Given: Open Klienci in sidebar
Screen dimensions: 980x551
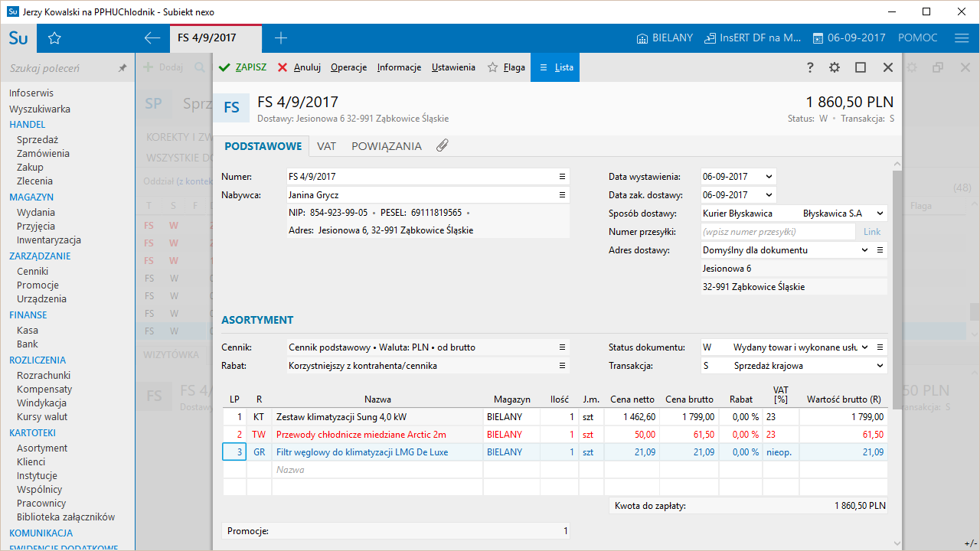Looking at the screenshot, I should click(31, 461).
